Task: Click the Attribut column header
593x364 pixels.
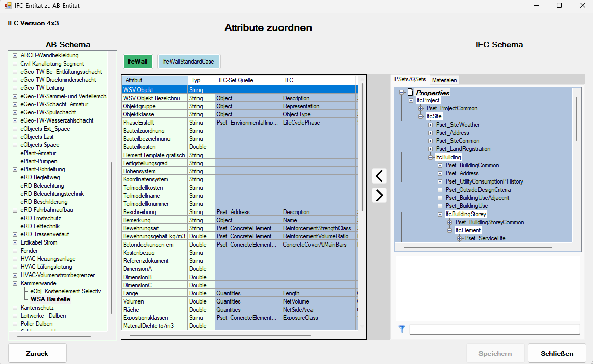Action: click(154, 80)
